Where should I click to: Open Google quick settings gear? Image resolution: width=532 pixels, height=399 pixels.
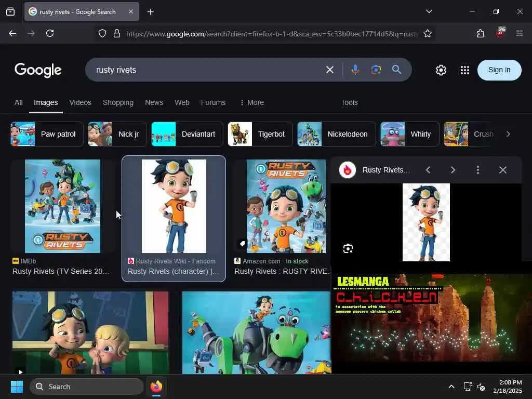pos(441,70)
